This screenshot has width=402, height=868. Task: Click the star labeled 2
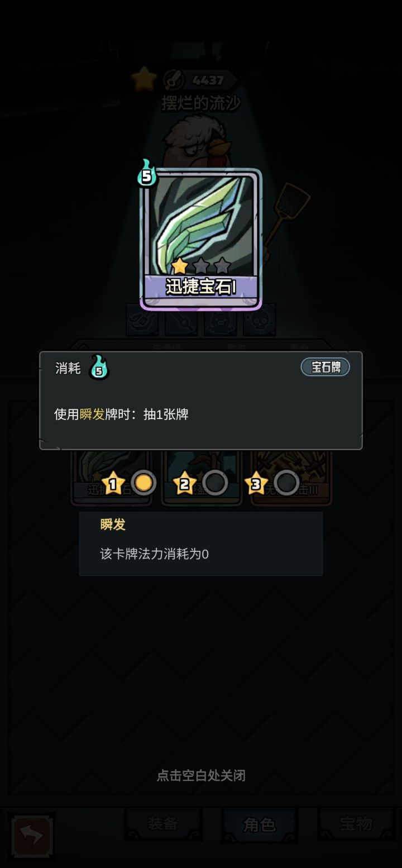pyautogui.click(x=184, y=484)
